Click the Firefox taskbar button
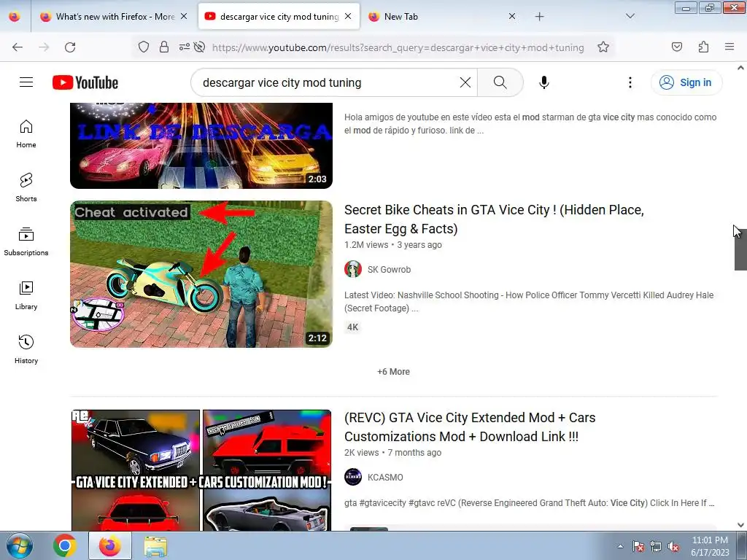 109,545
